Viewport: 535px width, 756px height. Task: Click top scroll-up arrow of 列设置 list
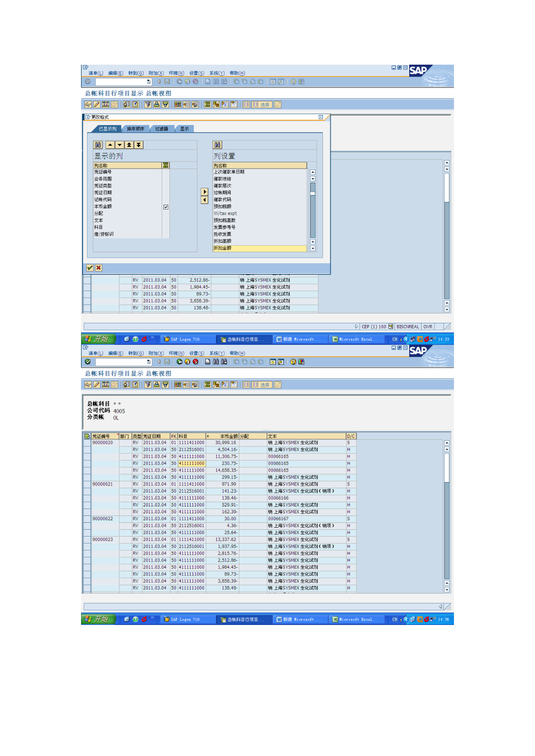point(313,172)
